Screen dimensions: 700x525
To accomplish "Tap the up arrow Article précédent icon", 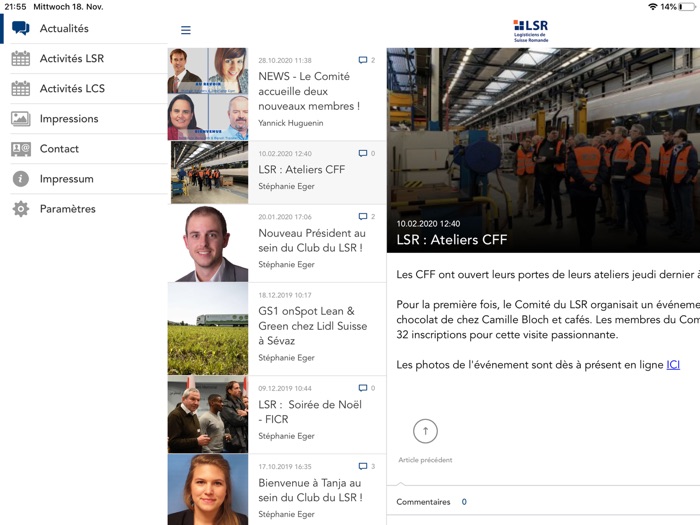I will tap(425, 431).
